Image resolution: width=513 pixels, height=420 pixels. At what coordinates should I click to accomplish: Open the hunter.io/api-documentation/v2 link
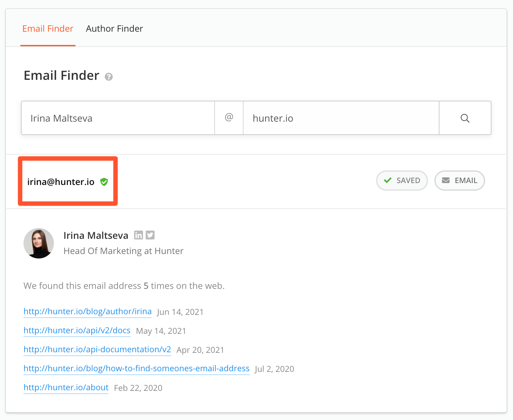click(x=97, y=349)
